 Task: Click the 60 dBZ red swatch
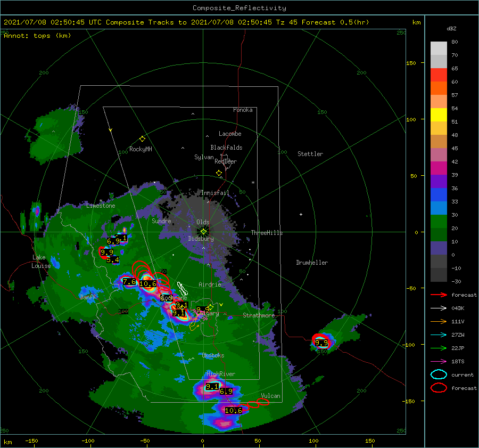click(439, 75)
